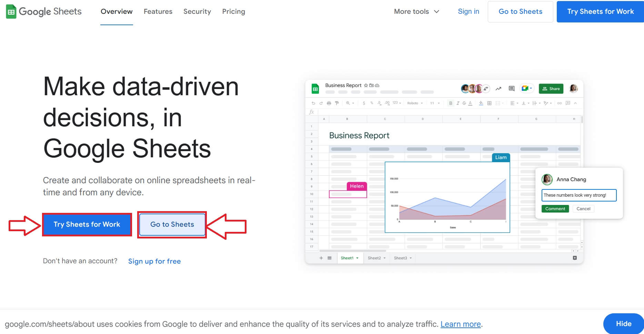Click header Go to Sheets button
Screen dimensions: 644x334
click(x=520, y=11)
